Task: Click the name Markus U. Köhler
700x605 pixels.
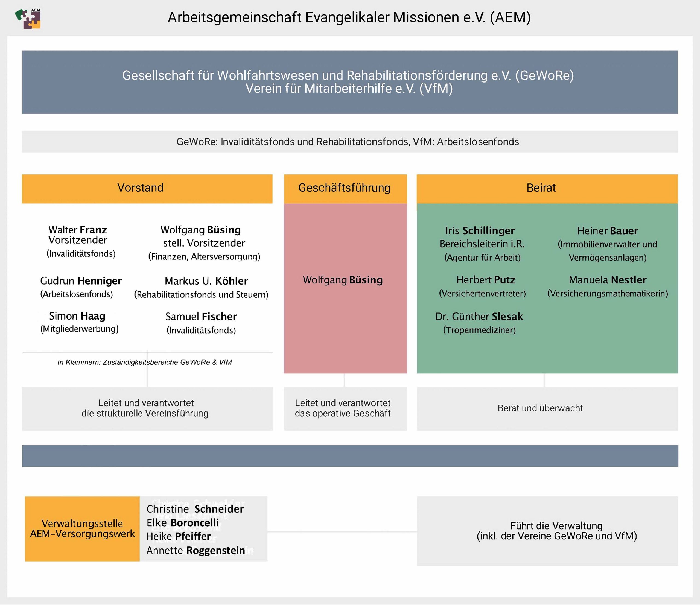Action: (206, 281)
